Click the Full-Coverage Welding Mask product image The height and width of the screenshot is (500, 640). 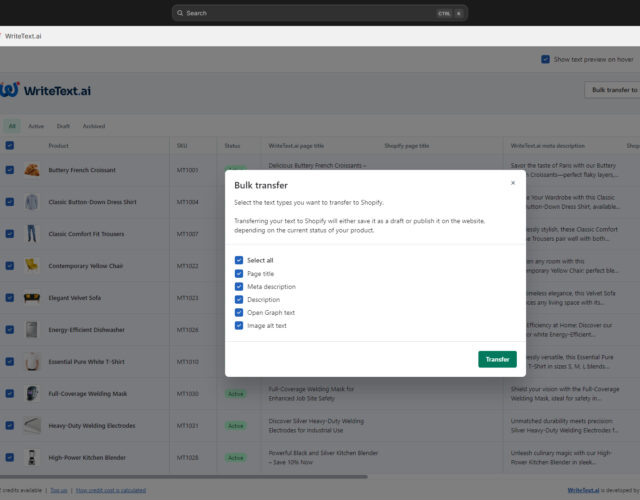(x=32, y=394)
